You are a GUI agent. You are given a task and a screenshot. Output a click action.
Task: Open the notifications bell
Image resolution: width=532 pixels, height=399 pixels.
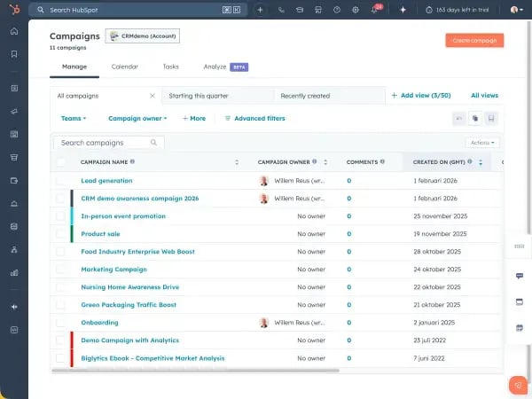374,10
